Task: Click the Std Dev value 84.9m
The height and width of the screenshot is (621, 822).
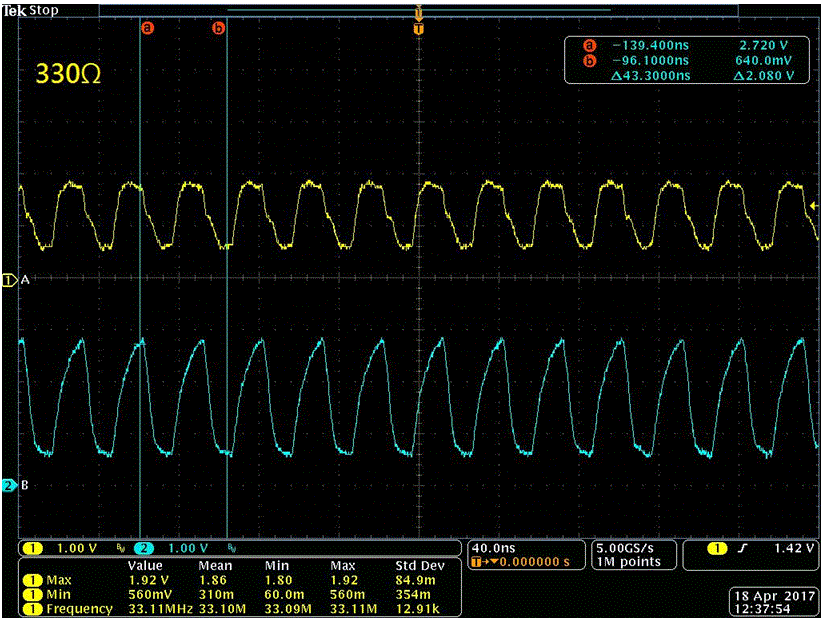Action: point(418,580)
